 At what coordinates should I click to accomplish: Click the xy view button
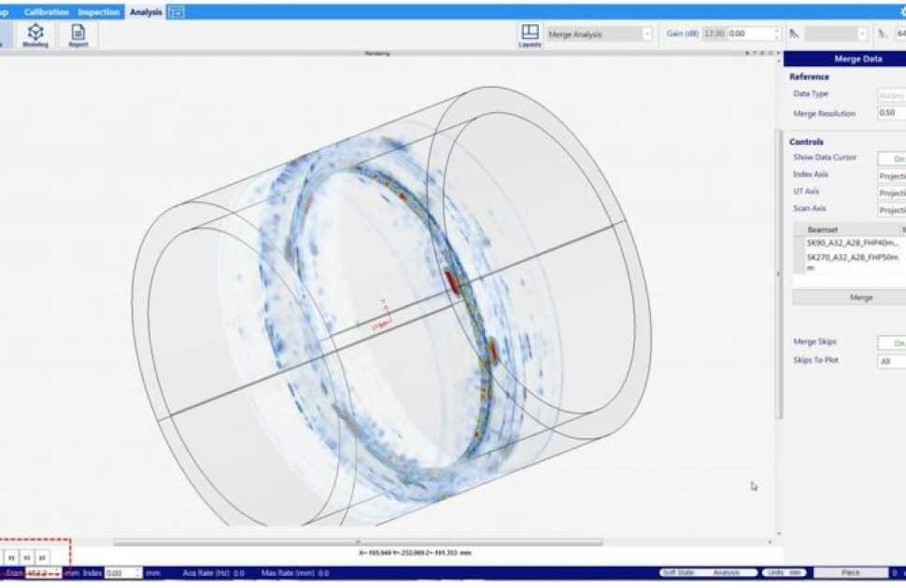(11, 557)
